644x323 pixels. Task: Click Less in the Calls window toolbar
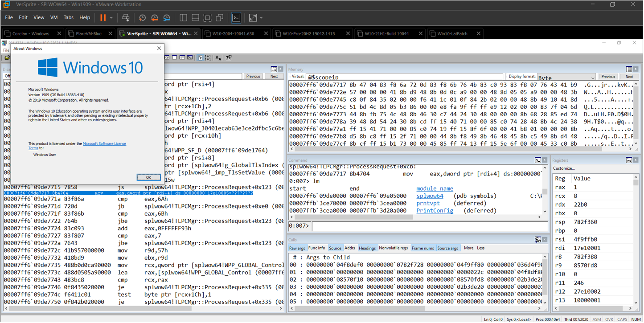point(481,248)
